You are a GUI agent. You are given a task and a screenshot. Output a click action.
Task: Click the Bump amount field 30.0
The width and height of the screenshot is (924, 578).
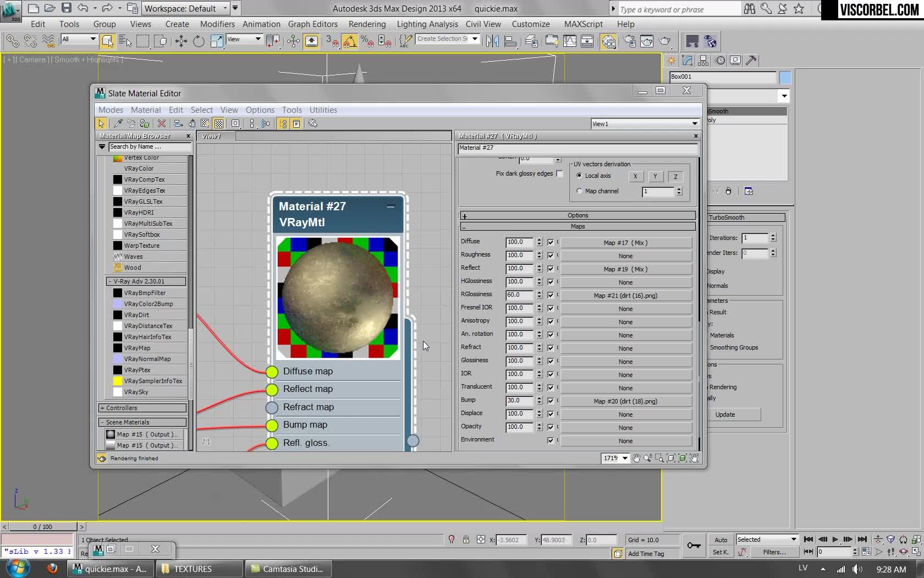(519, 401)
